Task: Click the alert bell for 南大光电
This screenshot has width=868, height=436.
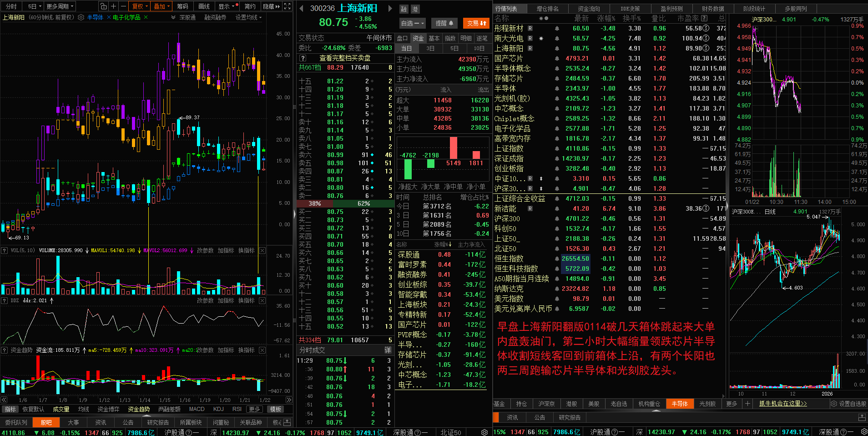Action: tap(557, 38)
